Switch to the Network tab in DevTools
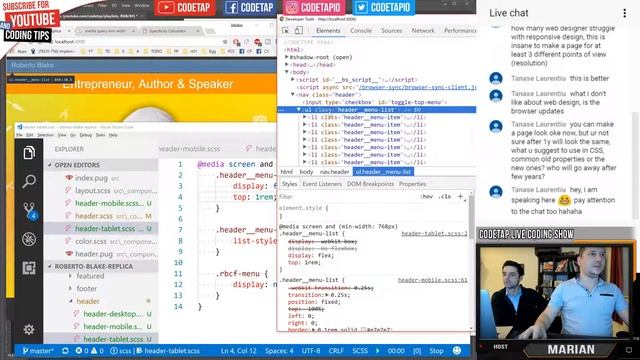 pos(423,31)
